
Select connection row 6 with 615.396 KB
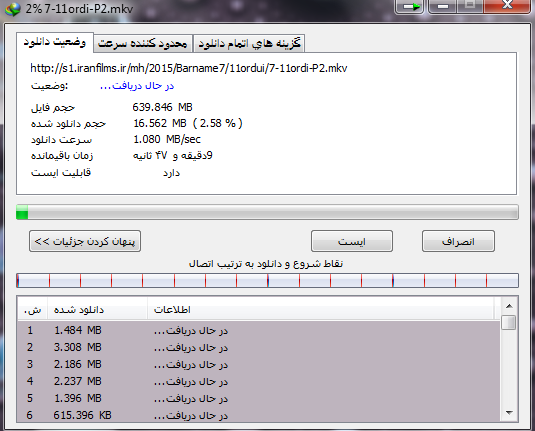point(259,415)
